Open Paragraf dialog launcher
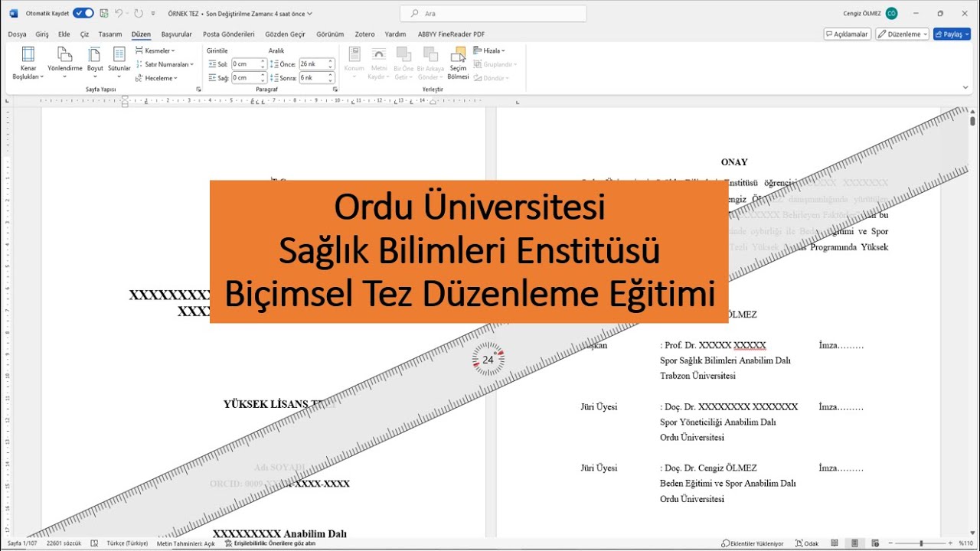 (335, 90)
